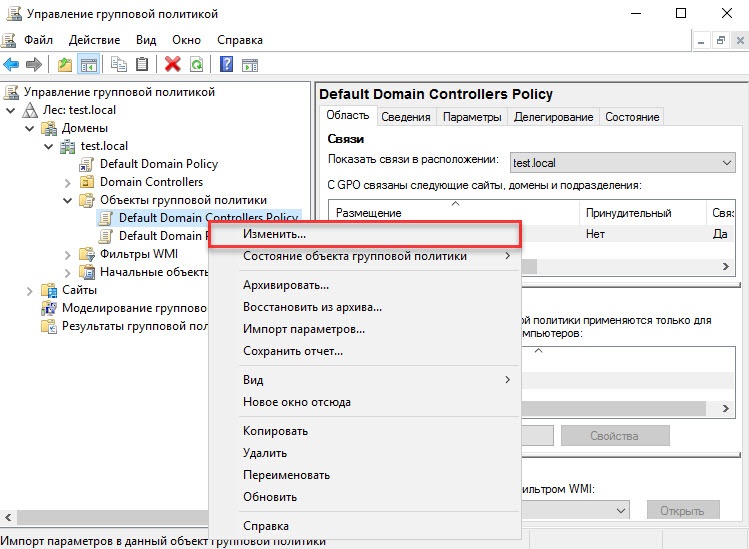Click the app icon in the title bar
This screenshot has width=749, height=549.
pos(13,13)
